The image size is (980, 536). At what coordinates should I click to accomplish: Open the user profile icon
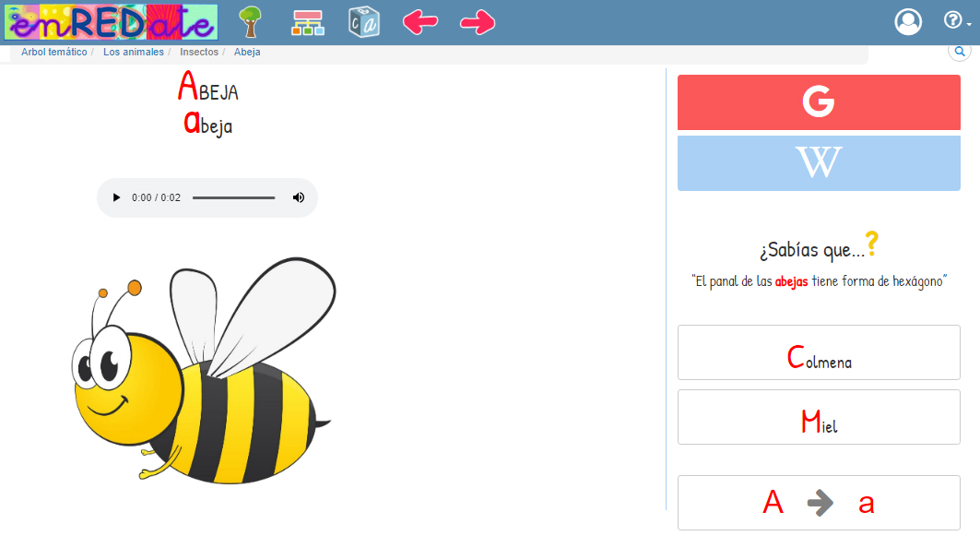(908, 22)
